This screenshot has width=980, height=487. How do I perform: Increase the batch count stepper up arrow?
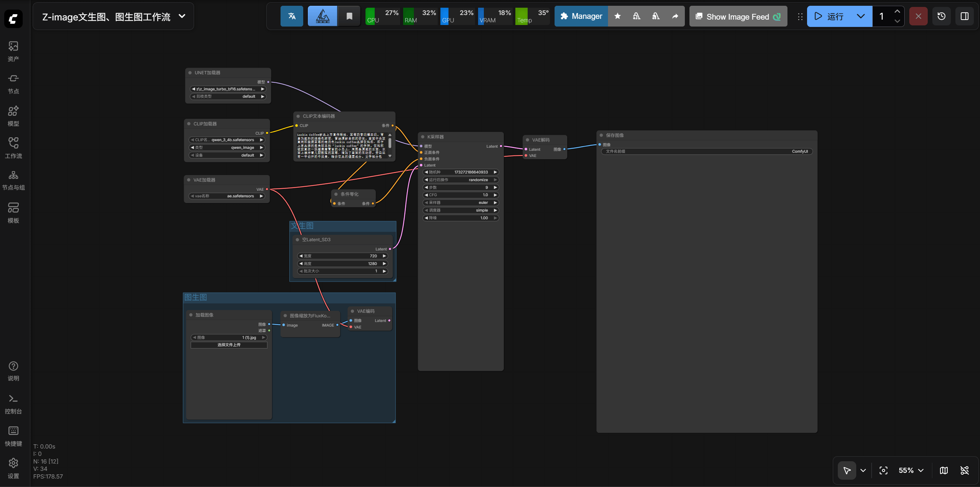point(897,12)
